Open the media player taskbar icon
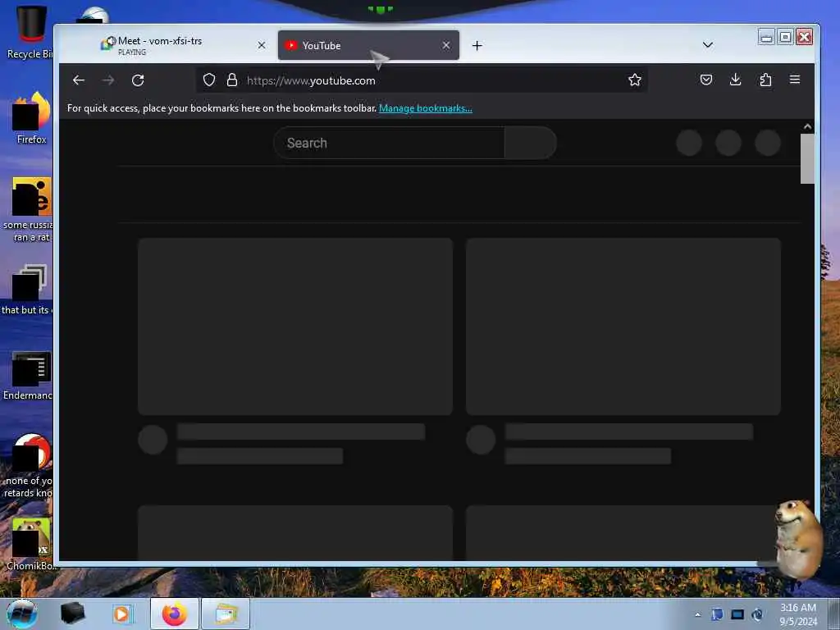 click(x=122, y=614)
